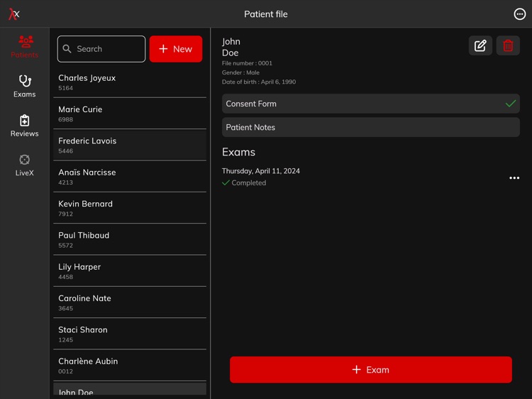
Task: Open the Patient Notes row
Action: [x=370, y=127]
